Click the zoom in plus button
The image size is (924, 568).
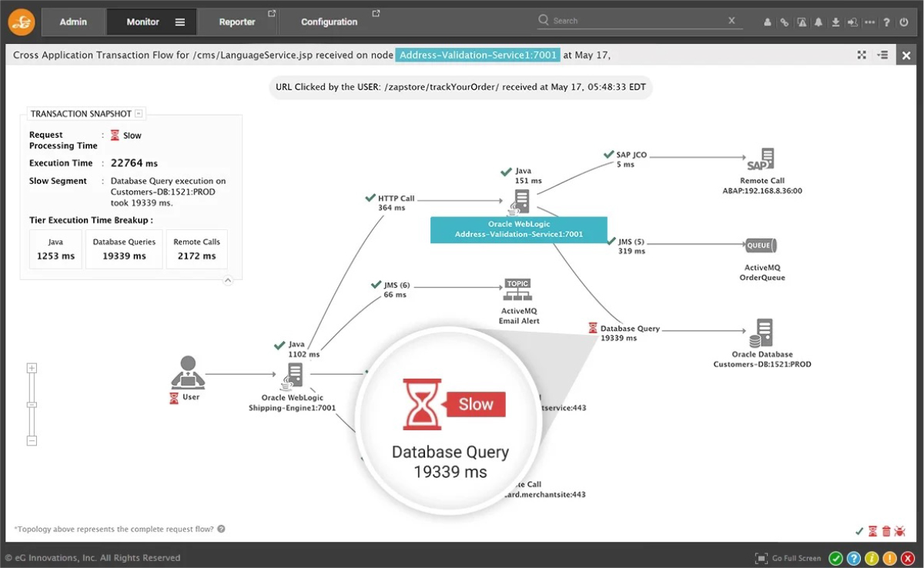[x=32, y=368]
